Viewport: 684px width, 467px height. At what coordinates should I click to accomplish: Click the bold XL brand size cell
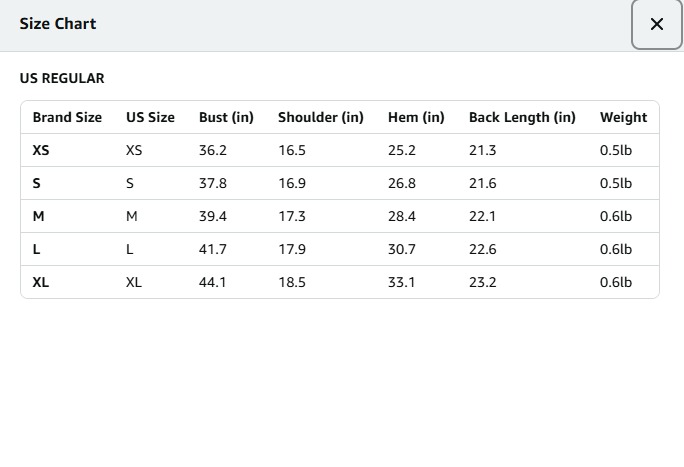click(x=41, y=282)
